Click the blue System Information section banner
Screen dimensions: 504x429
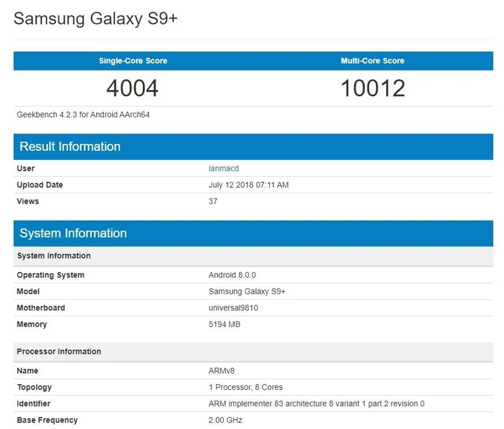[253, 233]
